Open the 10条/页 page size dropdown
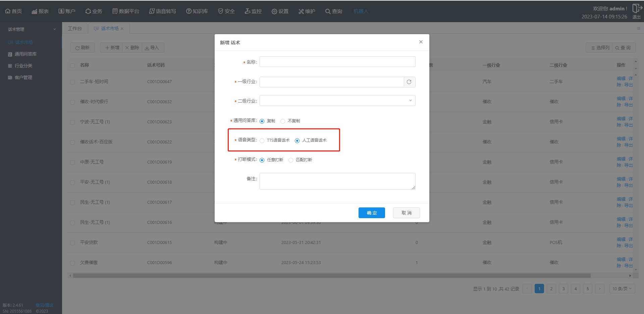Screen dimensions: 644x314 click(x=622, y=289)
